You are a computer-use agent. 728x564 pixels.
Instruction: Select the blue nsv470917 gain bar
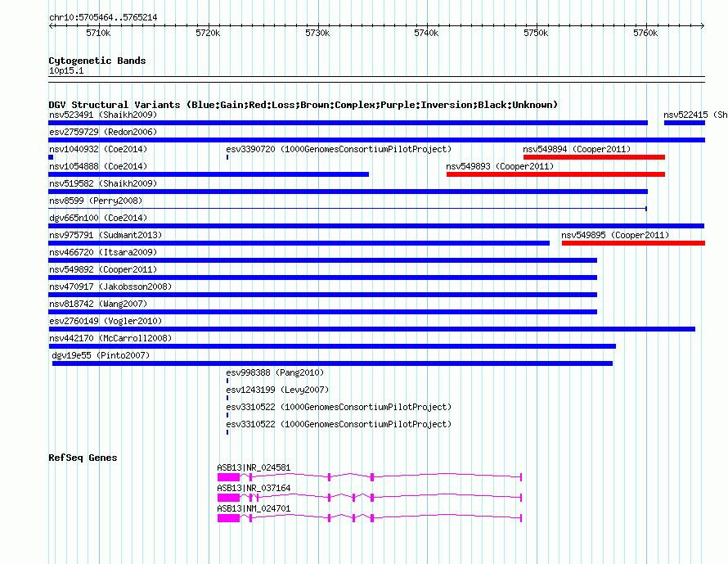pyautogui.click(x=322, y=295)
